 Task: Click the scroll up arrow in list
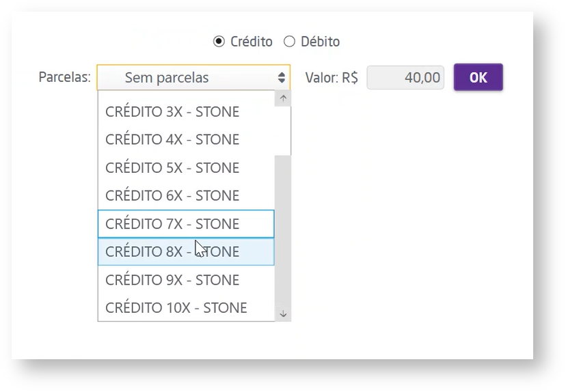point(283,98)
